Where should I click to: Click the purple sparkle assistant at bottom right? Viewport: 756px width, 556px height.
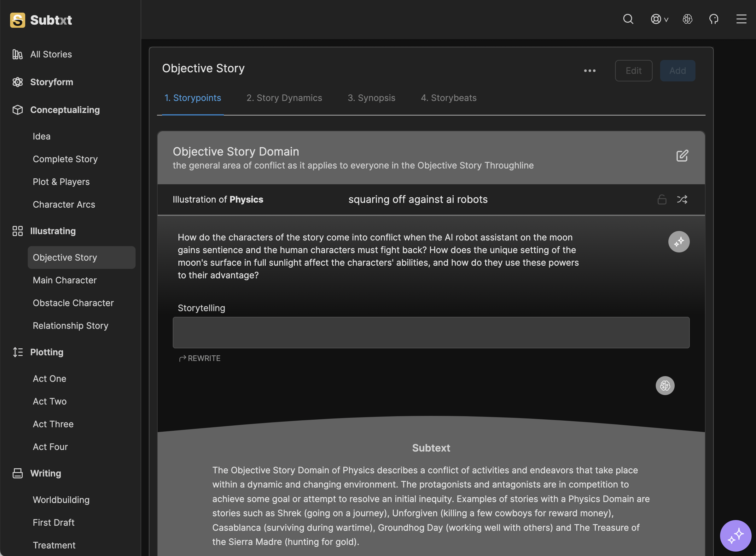(x=736, y=535)
